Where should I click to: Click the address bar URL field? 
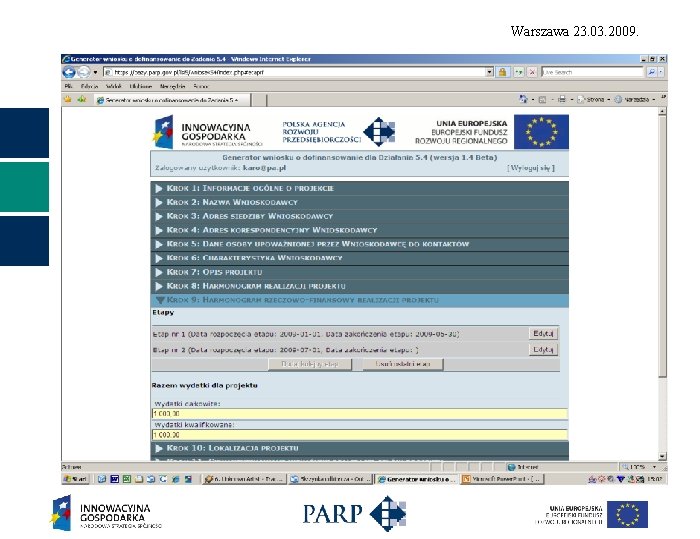click(295, 72)
